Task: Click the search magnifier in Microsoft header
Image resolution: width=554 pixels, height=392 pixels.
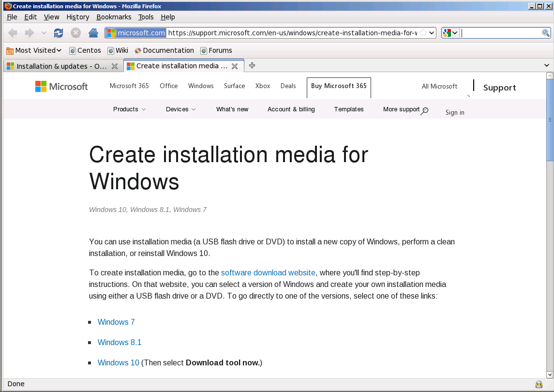Action: tap(424, 111)
